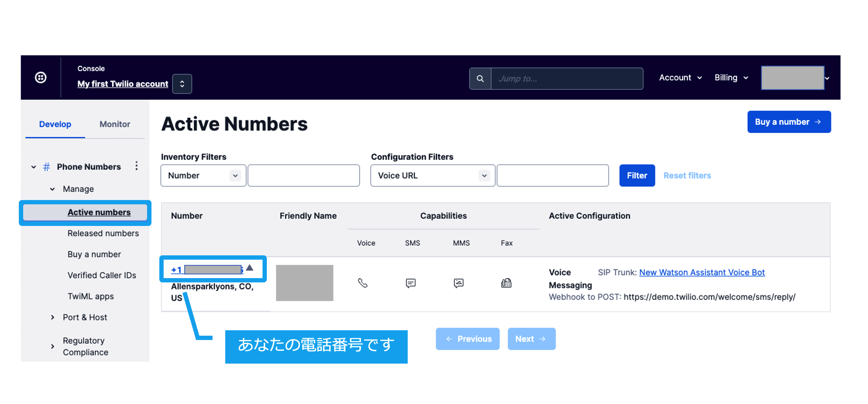Focus the Jump to search field
Viewport: 868px width, 404px height.
[567, 79]
